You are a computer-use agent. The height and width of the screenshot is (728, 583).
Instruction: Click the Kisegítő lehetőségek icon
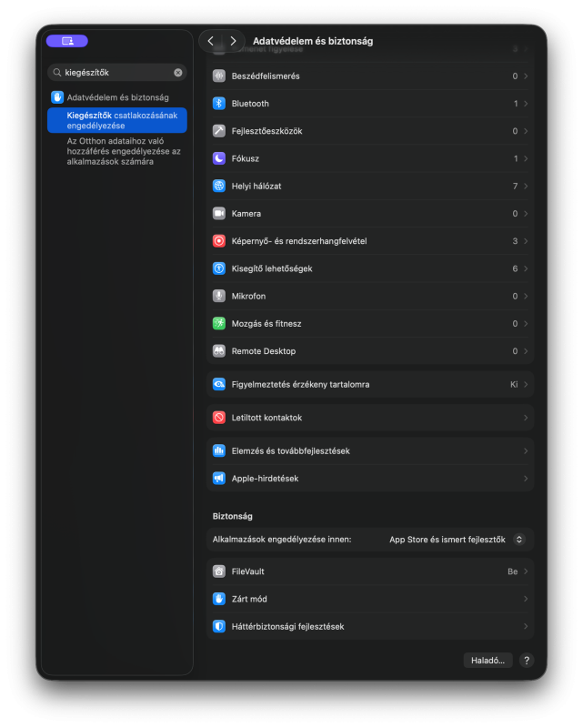[x=219, y=268]
